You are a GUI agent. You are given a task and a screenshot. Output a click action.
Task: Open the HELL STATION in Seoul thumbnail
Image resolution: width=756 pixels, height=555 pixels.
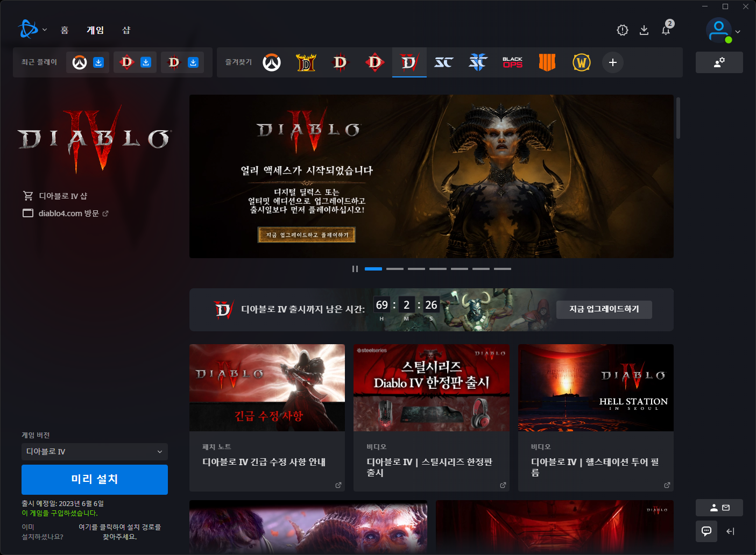(596, 388)
